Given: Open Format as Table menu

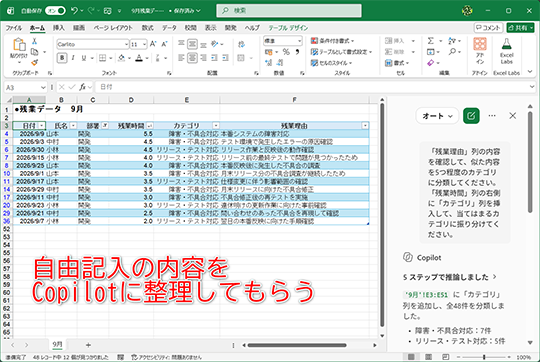Looking at the screenshot, I should [341, 52].
